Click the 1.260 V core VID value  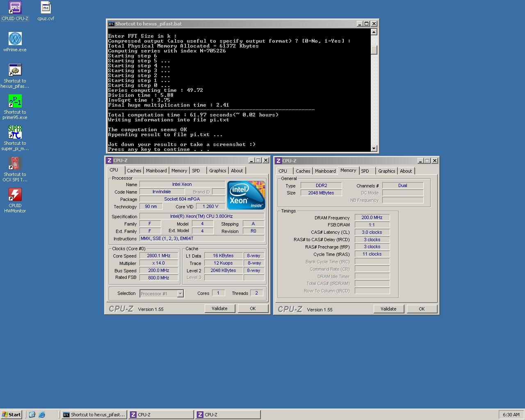(x=210, y=207)
